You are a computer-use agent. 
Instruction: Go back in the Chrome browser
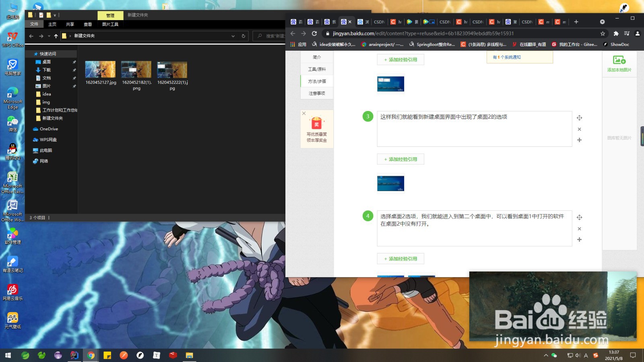tap(293, 33)
